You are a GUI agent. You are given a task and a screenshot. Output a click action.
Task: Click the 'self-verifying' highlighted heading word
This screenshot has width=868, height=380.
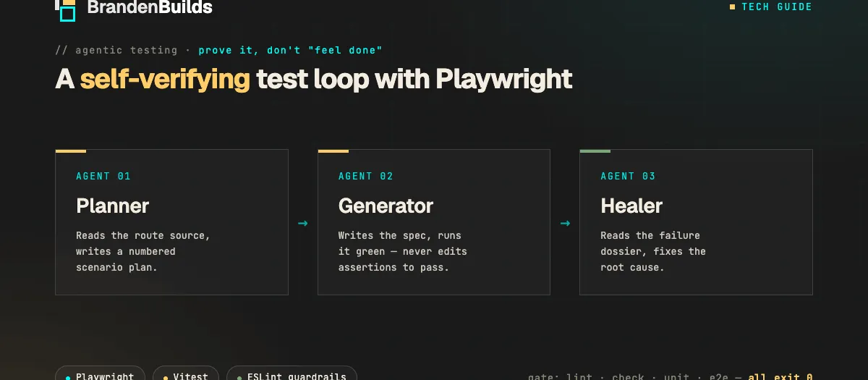pos(165,79)
